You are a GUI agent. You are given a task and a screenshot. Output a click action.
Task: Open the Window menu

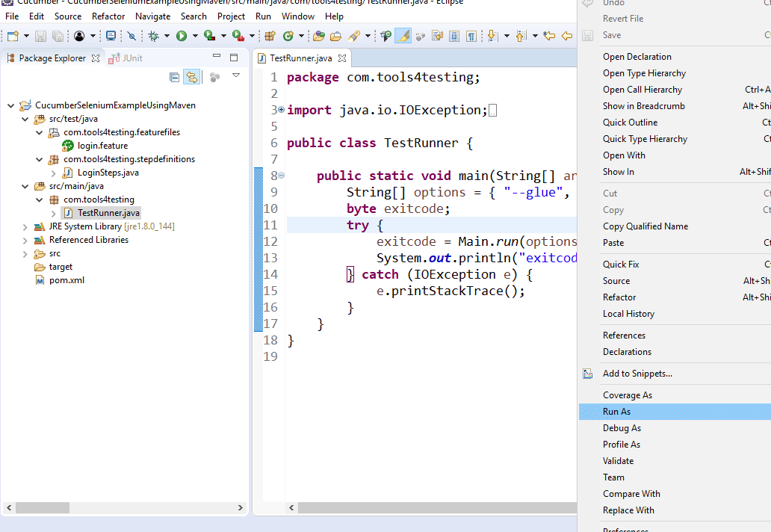point(297,16)
